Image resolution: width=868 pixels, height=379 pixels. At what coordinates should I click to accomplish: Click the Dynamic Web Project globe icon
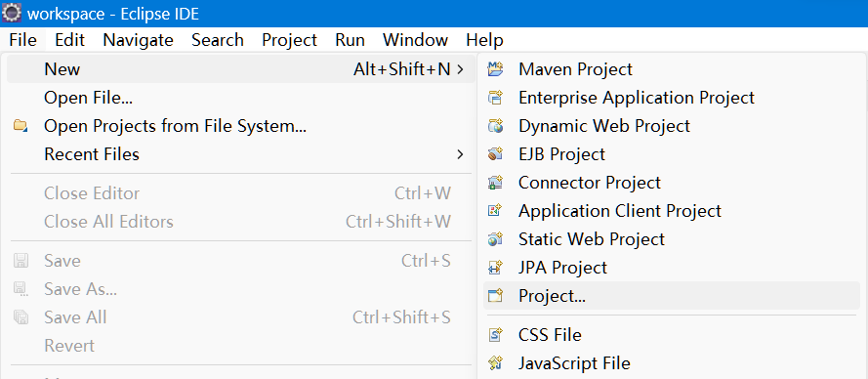(495, 126)
